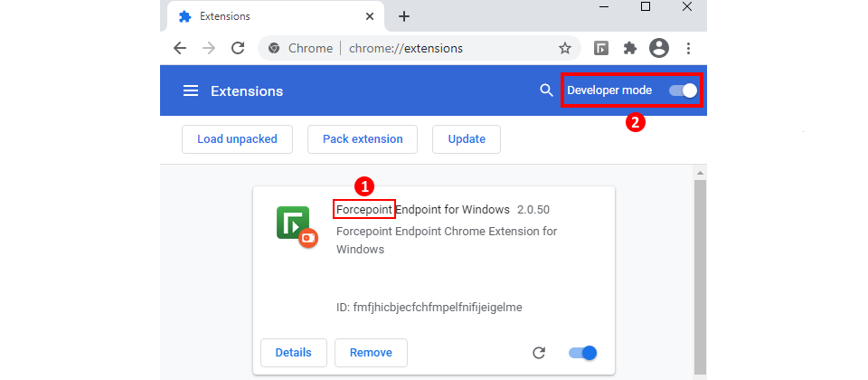Click the 'Forcepoint Endpoint for Windows' title
This screenshot has width=868, height=380.
[x=423, y=210]
